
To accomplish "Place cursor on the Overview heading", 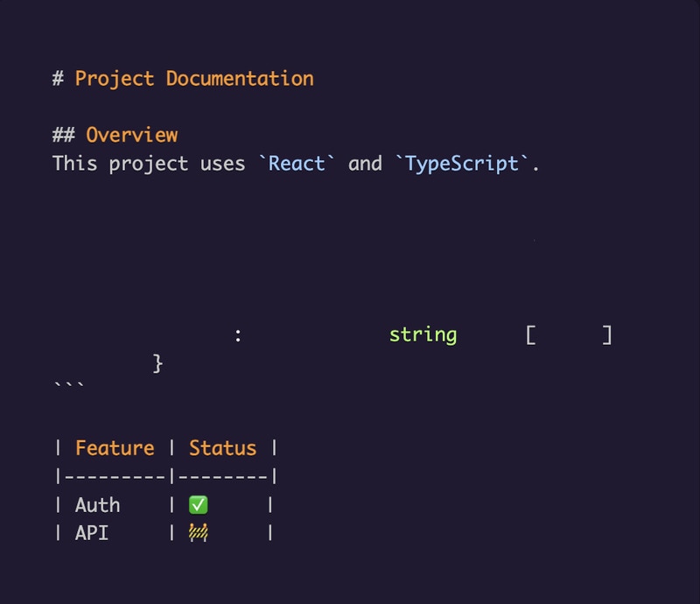I will [131, 135].
